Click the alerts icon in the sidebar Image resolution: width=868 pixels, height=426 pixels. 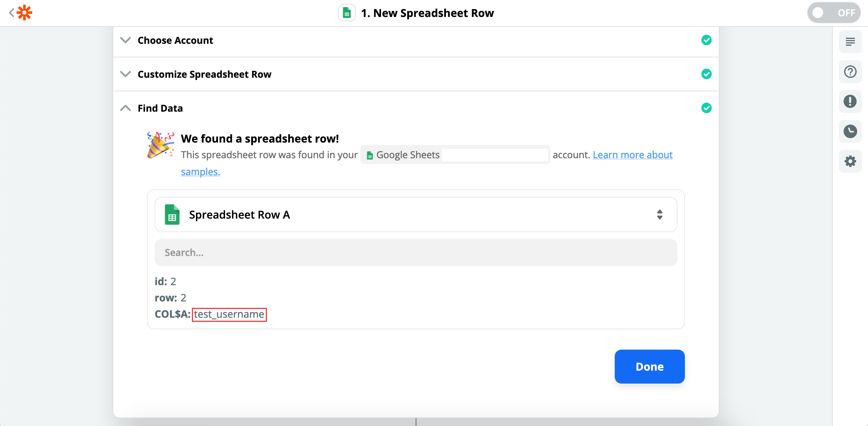coord(850,101)
